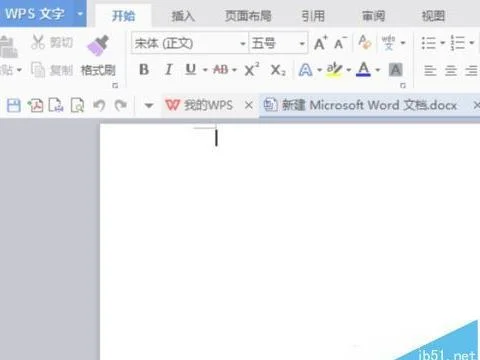The image size is (480, 360).
Task: Open the WPS 文字 application menu dropdown
Action: [80, 14]
